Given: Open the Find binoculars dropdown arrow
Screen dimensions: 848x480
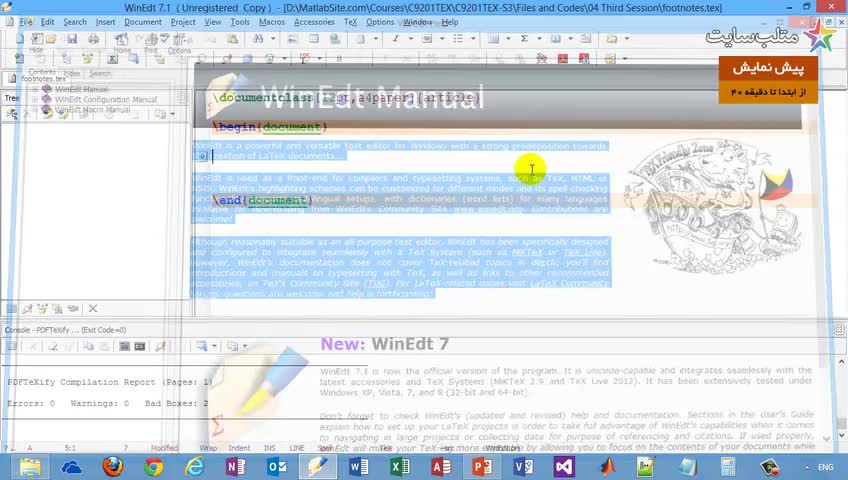Looking at the screenshot, I should coord(273,39).
